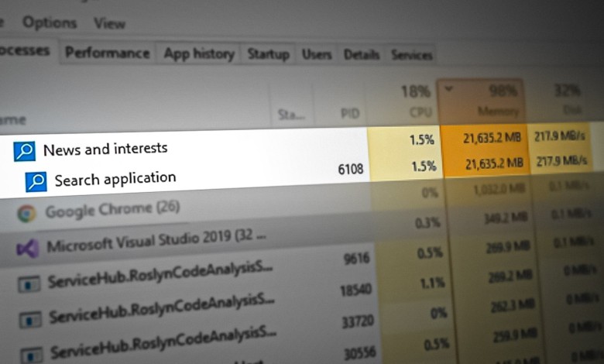Image resolution: width=604 pixels, height=364 pixels.
Task: Click PID value 33720
Action: point(358,321)
